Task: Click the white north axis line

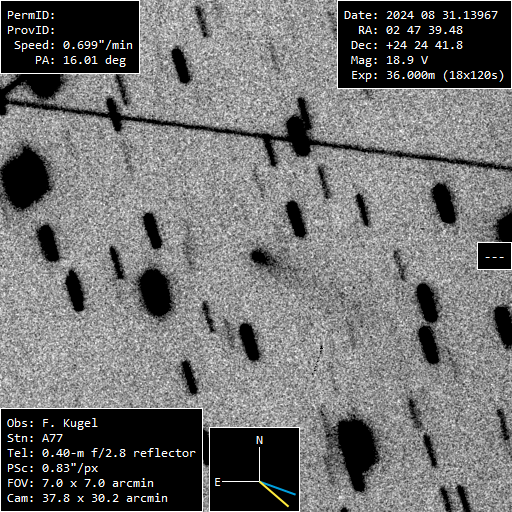Action: [259, 464]
